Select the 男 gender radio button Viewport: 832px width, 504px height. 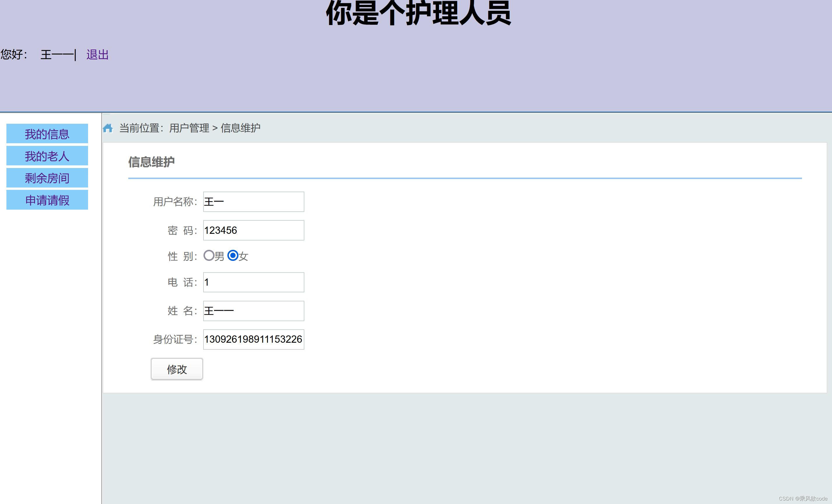click(209, 256)
